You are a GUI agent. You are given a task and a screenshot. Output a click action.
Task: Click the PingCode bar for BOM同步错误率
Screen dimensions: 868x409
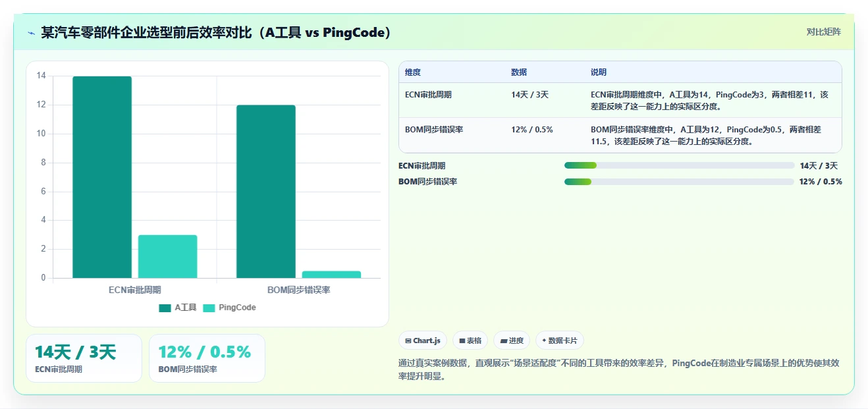[x=331, y=275]
